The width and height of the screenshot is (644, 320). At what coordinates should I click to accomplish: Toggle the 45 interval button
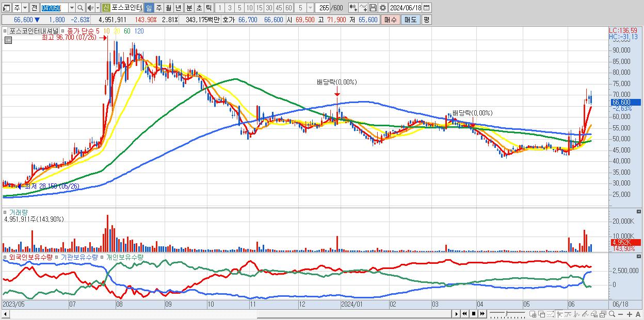tap(279, 8)
